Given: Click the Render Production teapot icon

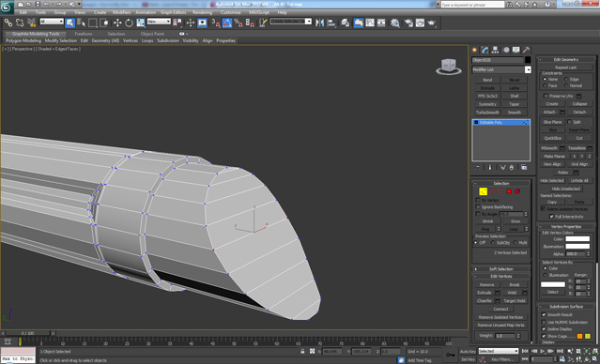Looking at the screenshot, I should (x=432, y=23).
